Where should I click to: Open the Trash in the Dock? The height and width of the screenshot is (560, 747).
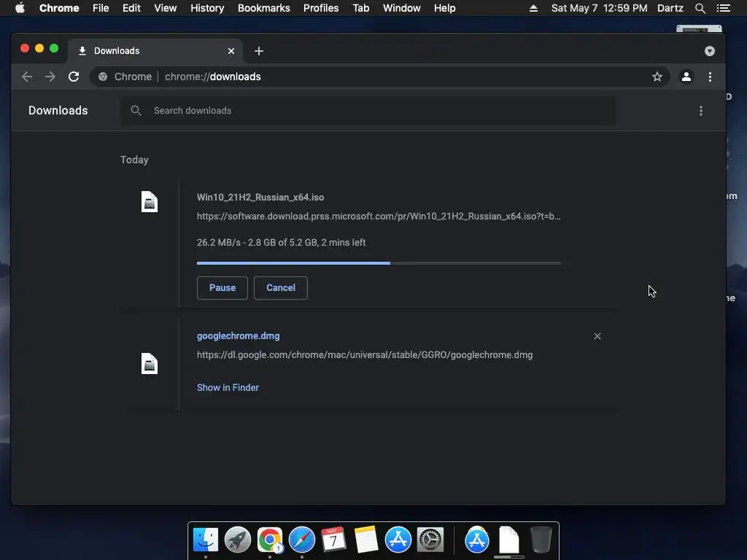click(541, 540)
